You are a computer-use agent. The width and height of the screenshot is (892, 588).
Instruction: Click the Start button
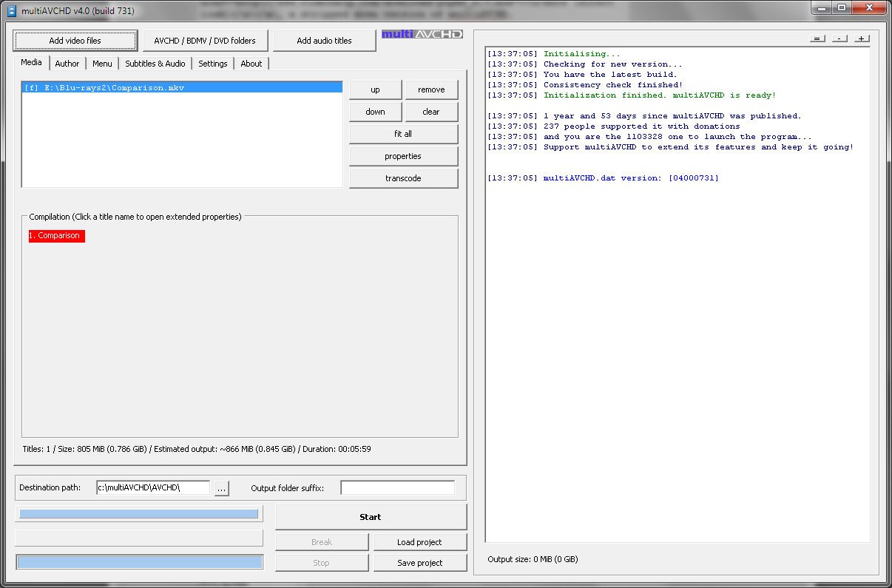tap(371, 517)
